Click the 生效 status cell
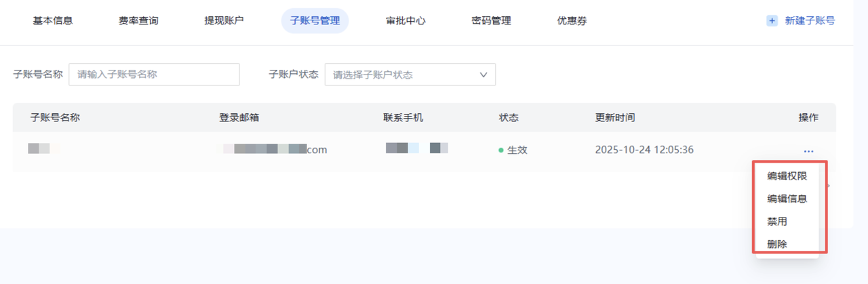 tap(513, 150)
